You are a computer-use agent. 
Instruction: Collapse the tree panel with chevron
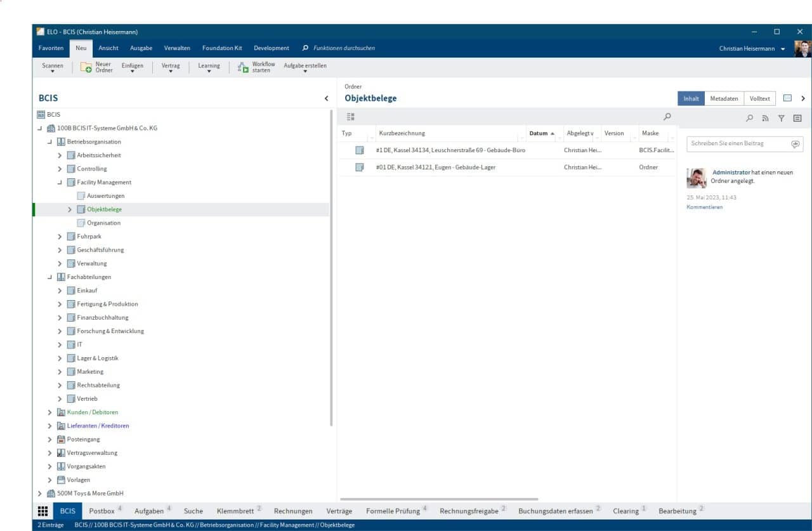pos(327,98)
